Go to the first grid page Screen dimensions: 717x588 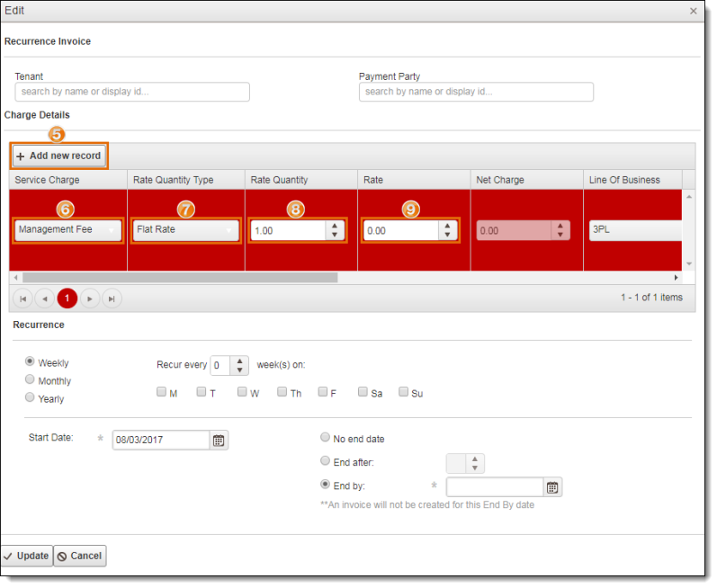23,298
